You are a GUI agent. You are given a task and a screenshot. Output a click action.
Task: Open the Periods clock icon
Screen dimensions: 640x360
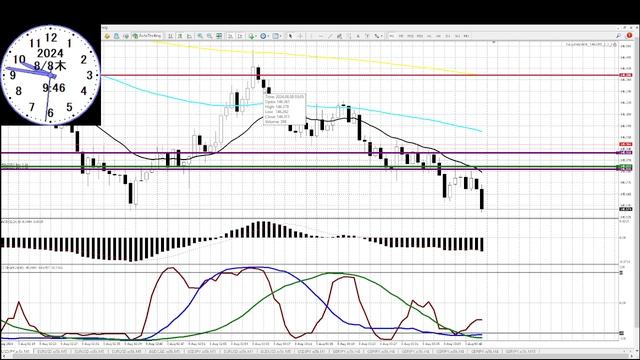point(263,36)
